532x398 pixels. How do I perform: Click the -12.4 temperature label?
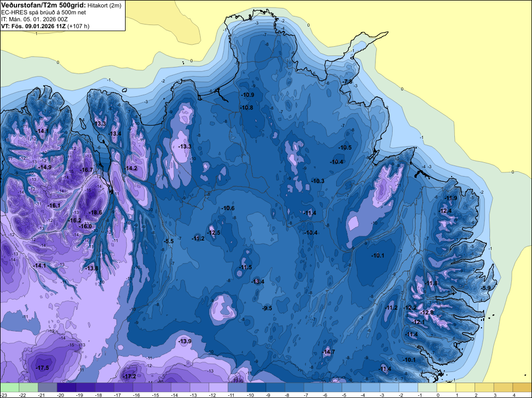[445, 211]
